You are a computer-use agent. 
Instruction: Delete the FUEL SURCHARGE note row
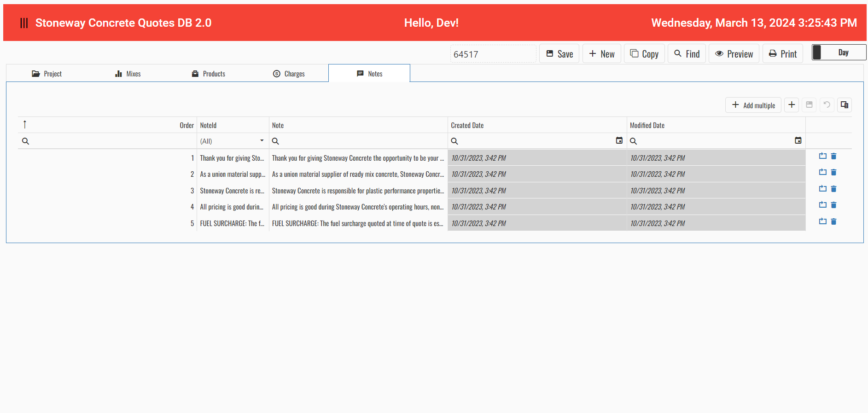833,221
